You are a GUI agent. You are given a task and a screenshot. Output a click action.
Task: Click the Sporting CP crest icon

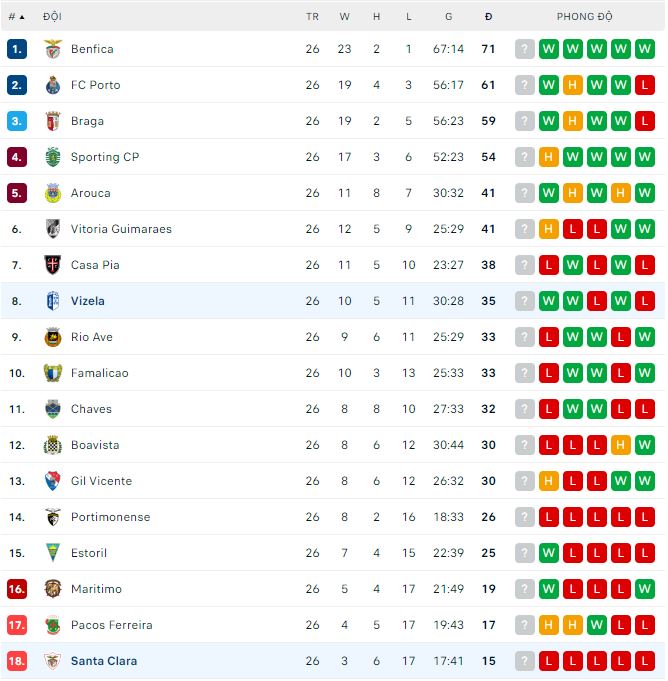[53, 157]
